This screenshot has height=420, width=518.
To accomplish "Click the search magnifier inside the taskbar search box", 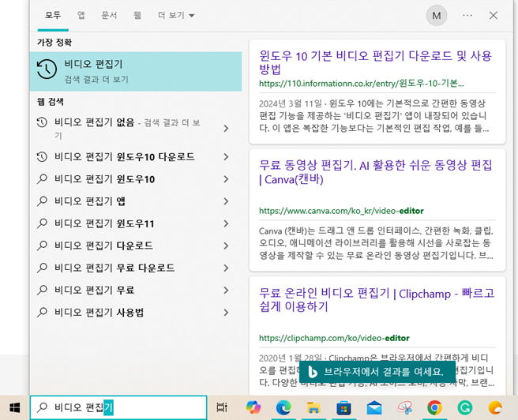I will pyautogui.click(x=43, y=407).
